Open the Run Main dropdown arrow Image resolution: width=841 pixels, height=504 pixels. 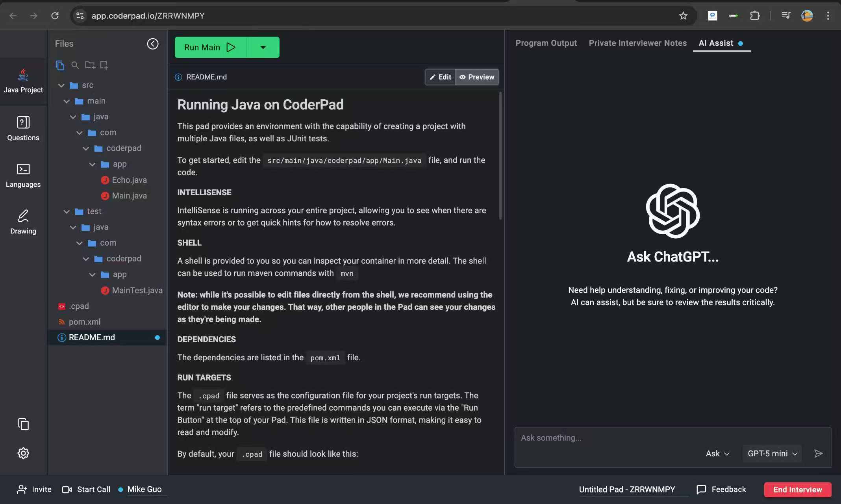pos(263,47)
